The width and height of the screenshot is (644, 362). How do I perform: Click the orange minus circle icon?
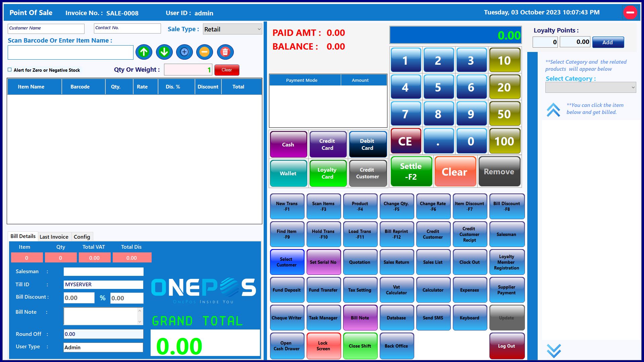coord(205,52)
